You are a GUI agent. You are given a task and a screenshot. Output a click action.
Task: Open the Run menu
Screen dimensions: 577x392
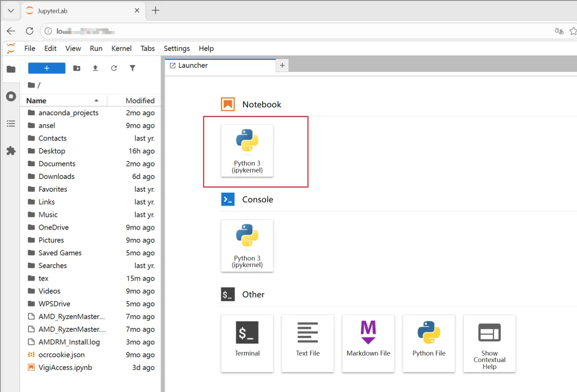tap(96, 48)
